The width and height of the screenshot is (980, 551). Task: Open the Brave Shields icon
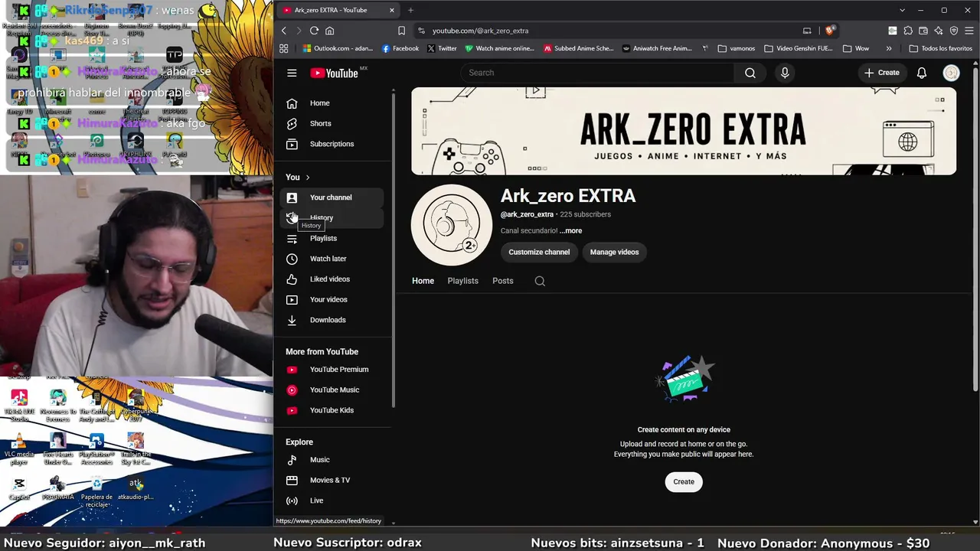(x=831, y=31)
